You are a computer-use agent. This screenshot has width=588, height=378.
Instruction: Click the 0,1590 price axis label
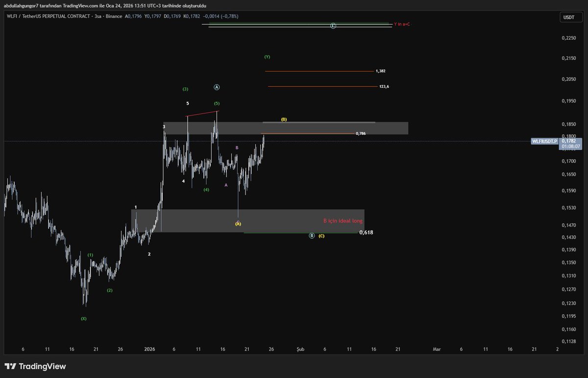[x=568, y=191]
